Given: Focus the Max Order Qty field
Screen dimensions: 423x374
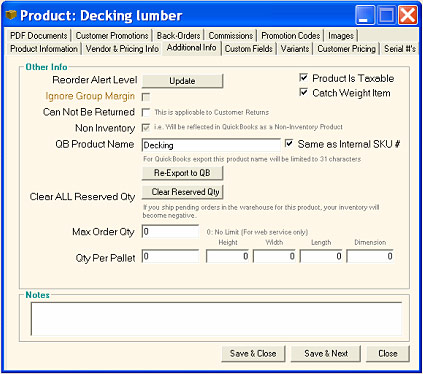Looking at the screenshot, I should click(x=170, y=231).
